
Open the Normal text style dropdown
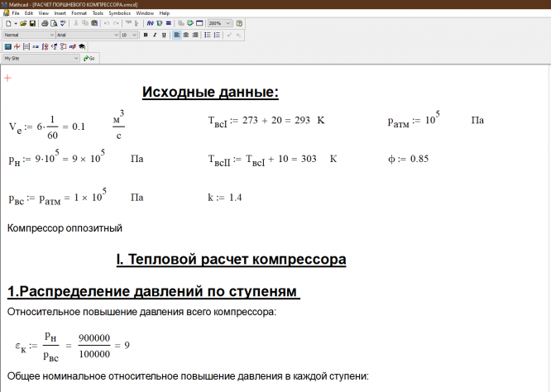[51, 36]
